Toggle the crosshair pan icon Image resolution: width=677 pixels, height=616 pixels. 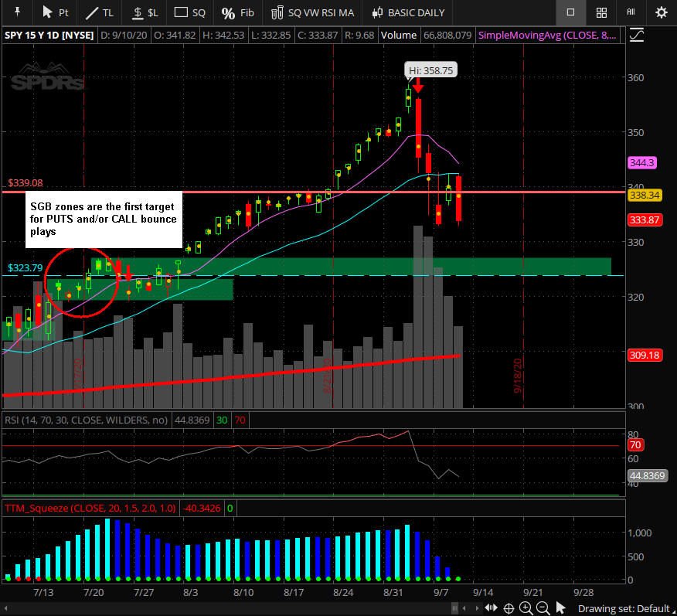509,607
